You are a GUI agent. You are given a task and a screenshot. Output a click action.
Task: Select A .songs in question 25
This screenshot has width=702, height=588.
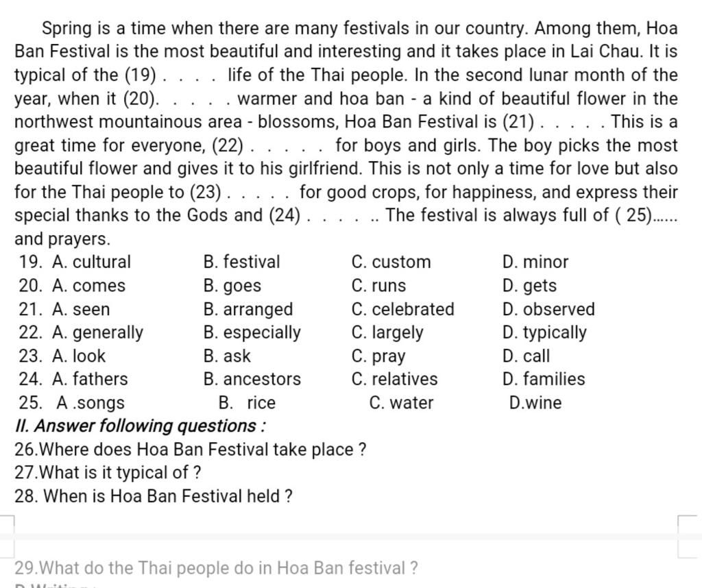point(90,403)
